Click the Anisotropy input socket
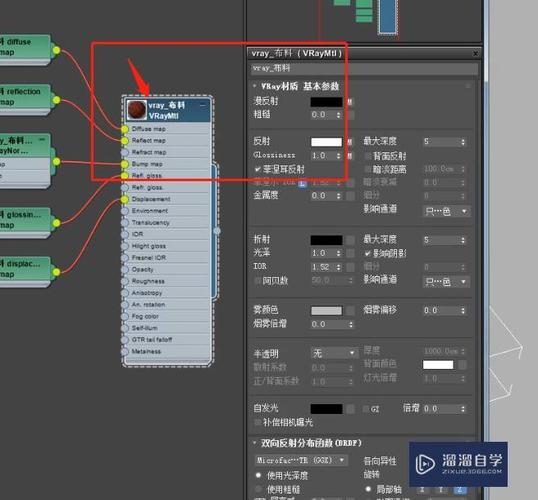Screen dimensions: 538x500 coord(125,293)
